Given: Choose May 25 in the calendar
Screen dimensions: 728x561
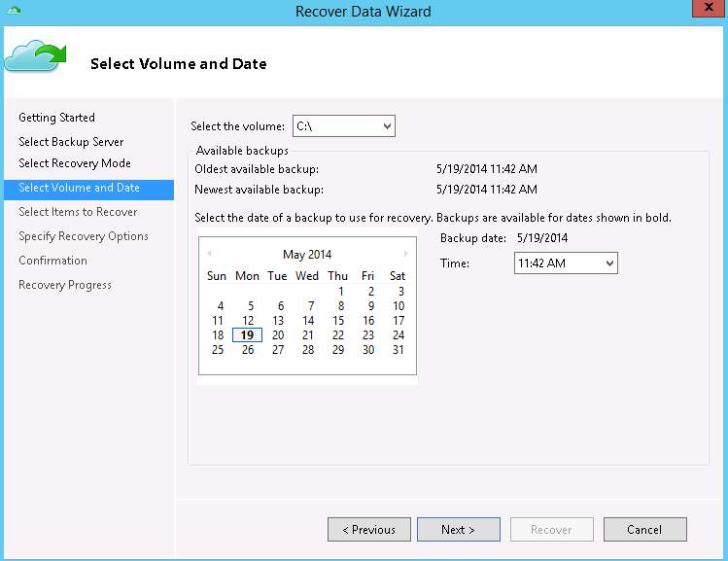Looking at the screenshot, I should (218, 350).
